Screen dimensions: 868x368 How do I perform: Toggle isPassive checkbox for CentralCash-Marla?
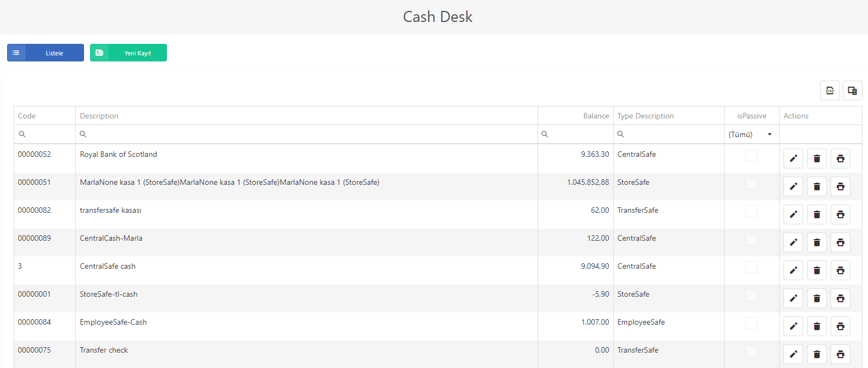point(752,239)
